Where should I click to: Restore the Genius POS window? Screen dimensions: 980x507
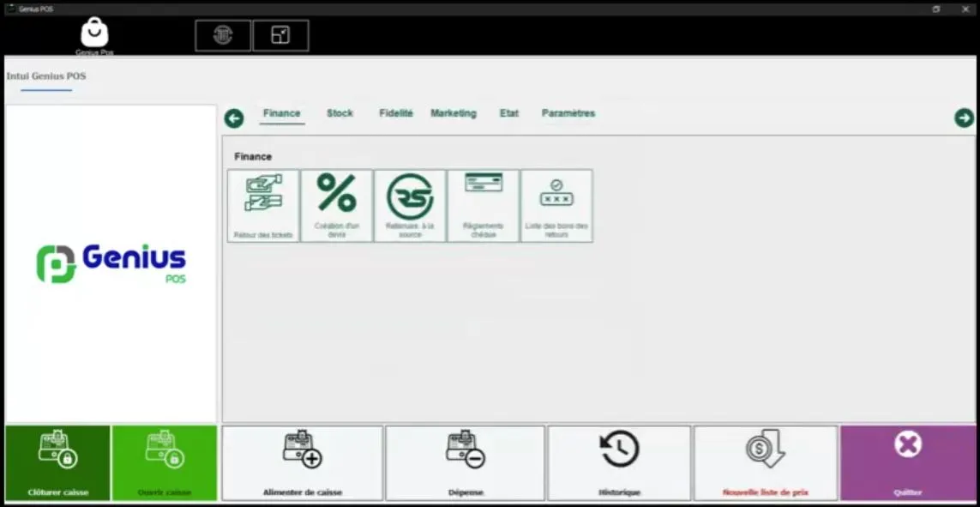tap(936, 9)
